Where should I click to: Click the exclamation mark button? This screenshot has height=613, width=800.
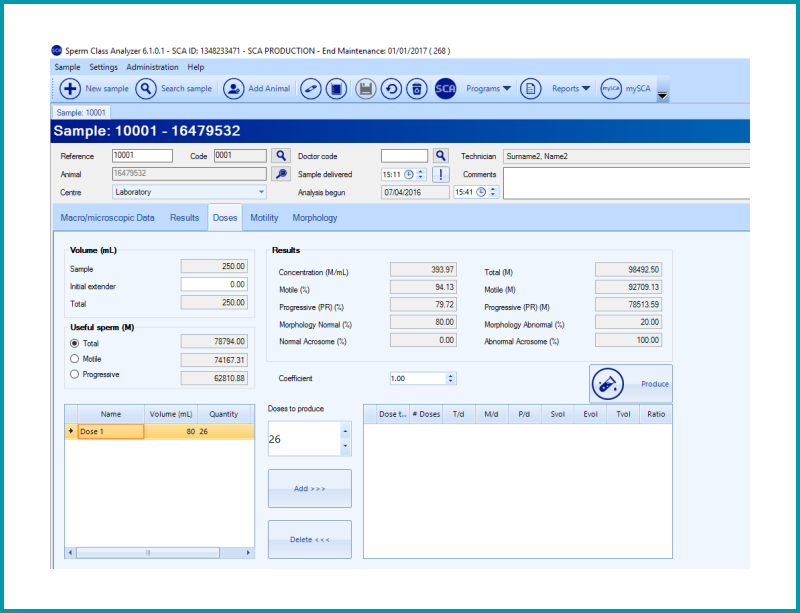441,175
